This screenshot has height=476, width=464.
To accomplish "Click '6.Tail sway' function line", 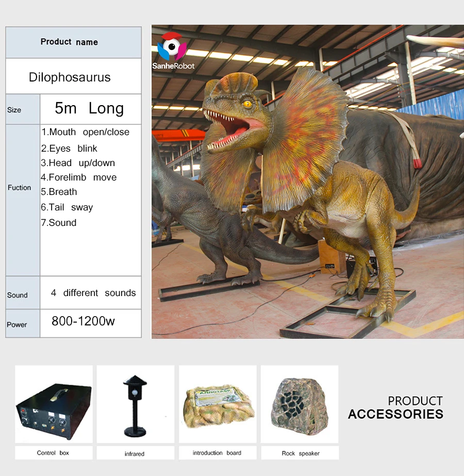I will [67, 207].
